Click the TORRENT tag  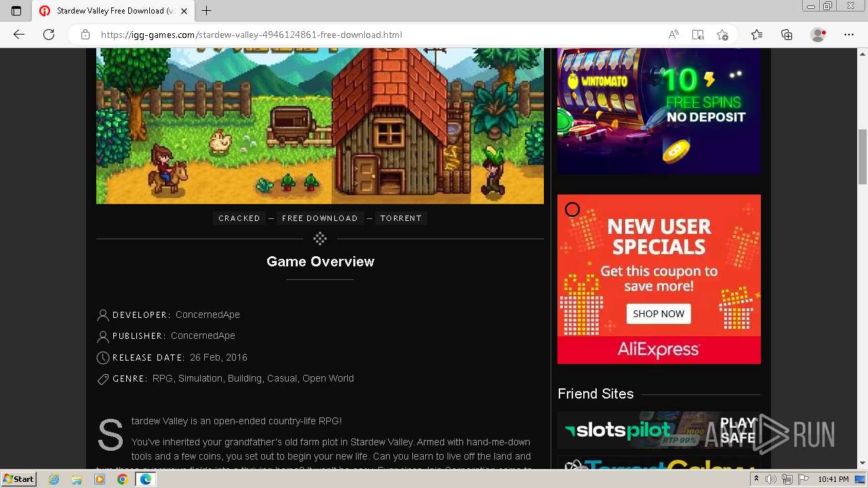coord(401,218)
